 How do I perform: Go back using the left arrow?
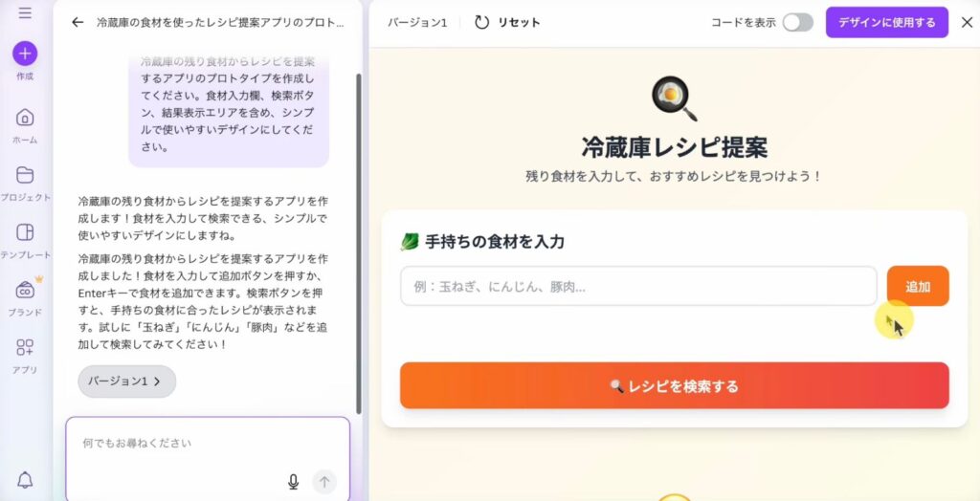point(78,23)
